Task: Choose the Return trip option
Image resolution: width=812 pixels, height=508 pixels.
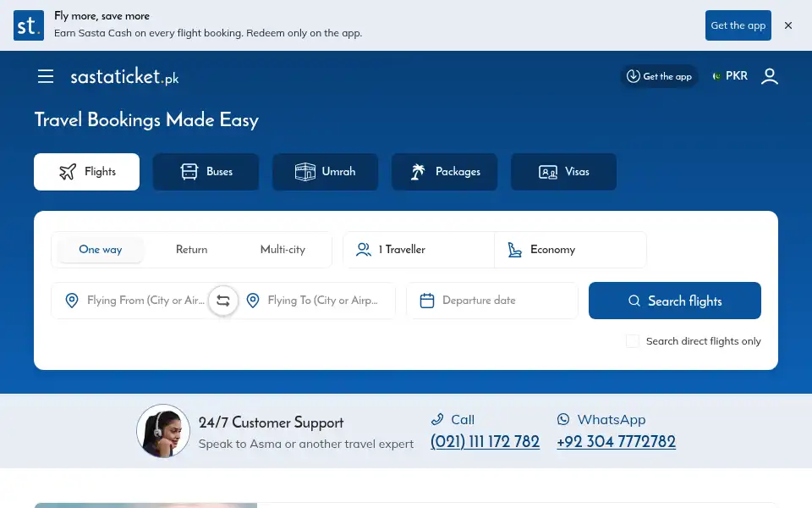Action: (x=192, y=249)
